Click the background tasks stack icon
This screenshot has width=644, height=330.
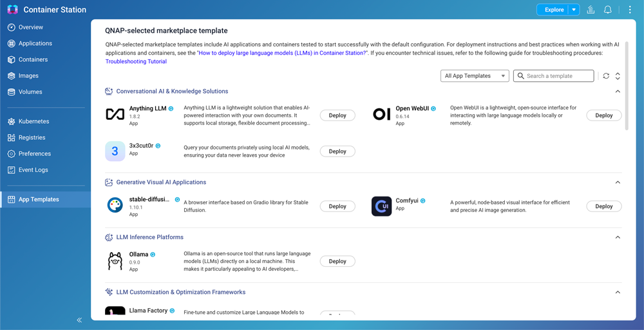pyautogui.click(x=591, y=10)
